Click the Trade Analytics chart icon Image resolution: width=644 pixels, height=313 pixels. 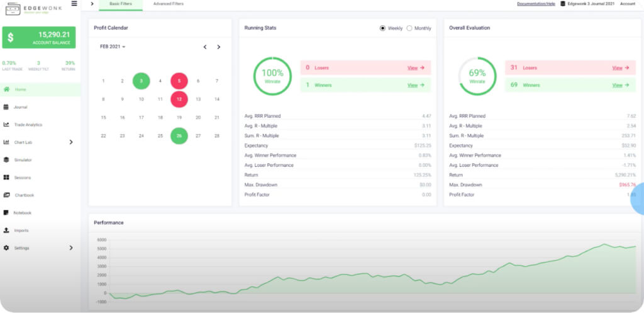point(6,125)
